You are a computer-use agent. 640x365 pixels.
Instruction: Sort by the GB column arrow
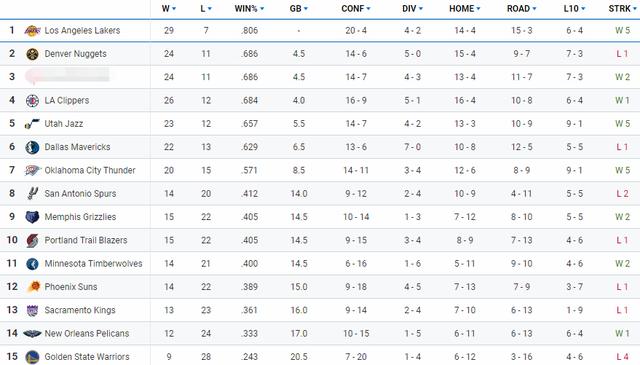[x=306, y=9]
